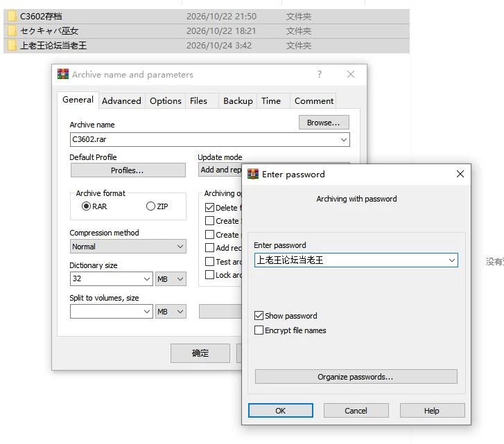Image resolution: width=504 pixels, height=444 pixels.
Task: Click the folder icon of C3602存档
Action: 12,17
